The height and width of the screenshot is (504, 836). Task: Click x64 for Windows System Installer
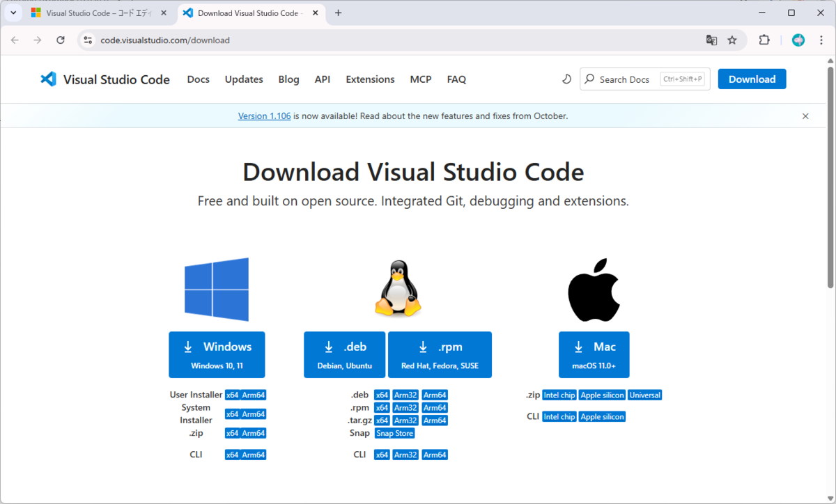(232, 414)
